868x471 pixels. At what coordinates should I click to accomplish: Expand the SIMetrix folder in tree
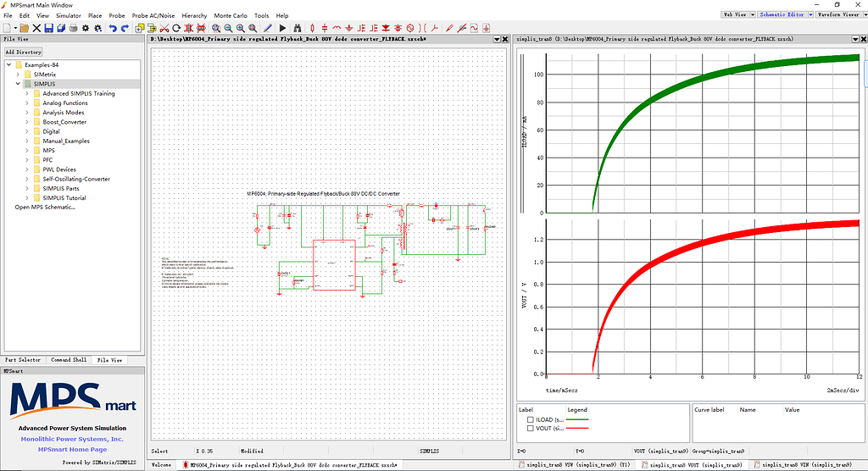coord(27,75)
